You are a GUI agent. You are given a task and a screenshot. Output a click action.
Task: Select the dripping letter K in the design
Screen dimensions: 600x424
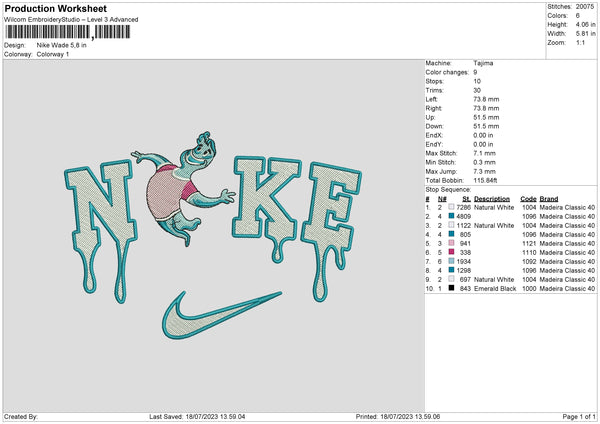click(267, 207)
